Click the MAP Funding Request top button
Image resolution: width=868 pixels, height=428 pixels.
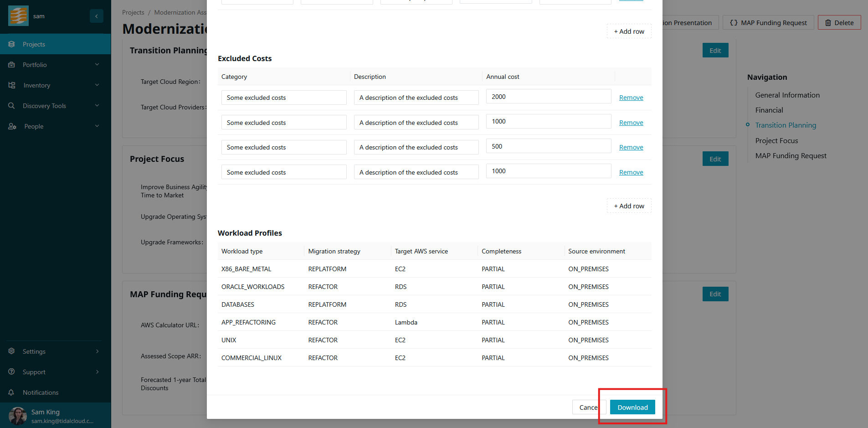(768, 23)
